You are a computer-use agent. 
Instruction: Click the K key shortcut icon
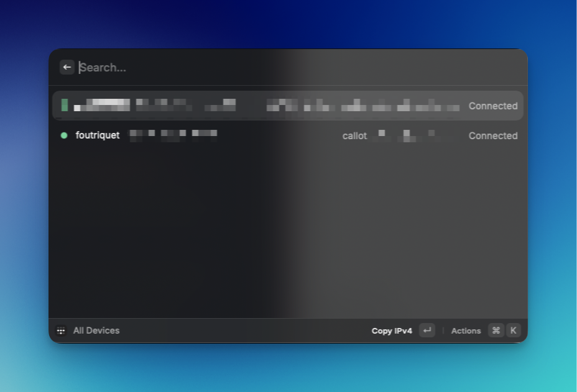point(513,330)
